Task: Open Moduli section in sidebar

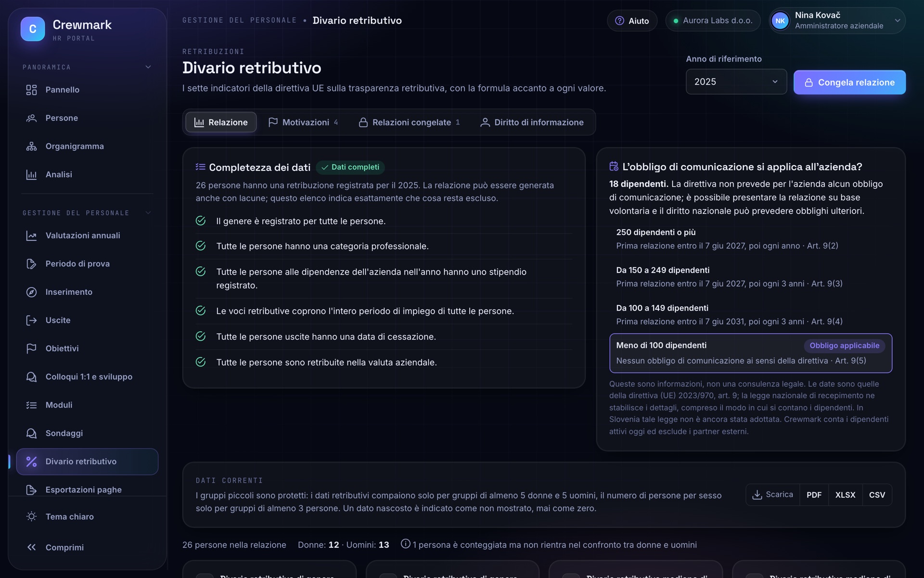Action: [x=87, y=405]
